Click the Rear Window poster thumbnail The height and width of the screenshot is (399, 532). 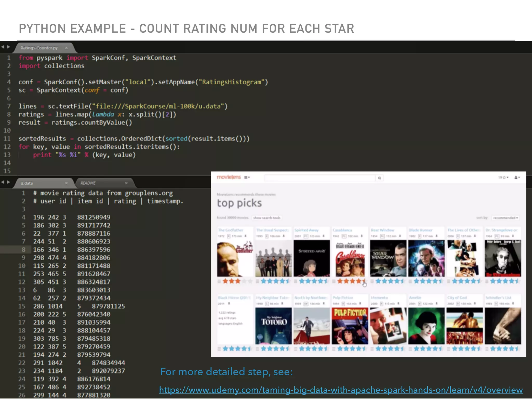388,258
